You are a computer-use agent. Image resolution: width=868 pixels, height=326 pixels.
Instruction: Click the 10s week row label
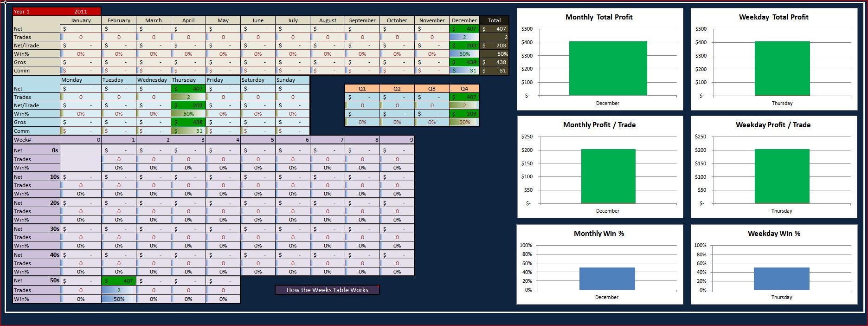55,177
